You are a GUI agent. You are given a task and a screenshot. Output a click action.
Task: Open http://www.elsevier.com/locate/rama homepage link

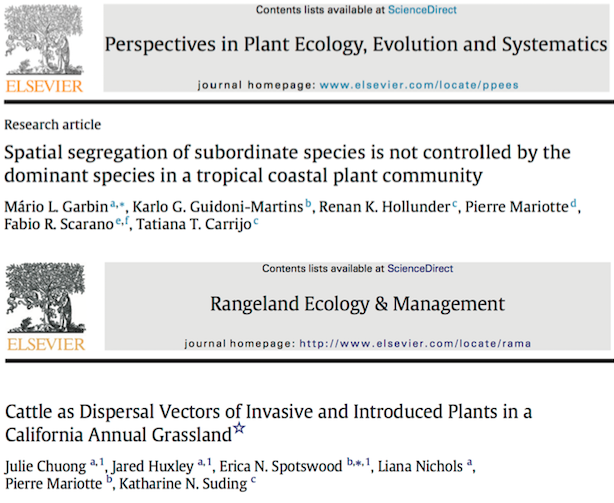pyautogui.click(x=415, y=344)
